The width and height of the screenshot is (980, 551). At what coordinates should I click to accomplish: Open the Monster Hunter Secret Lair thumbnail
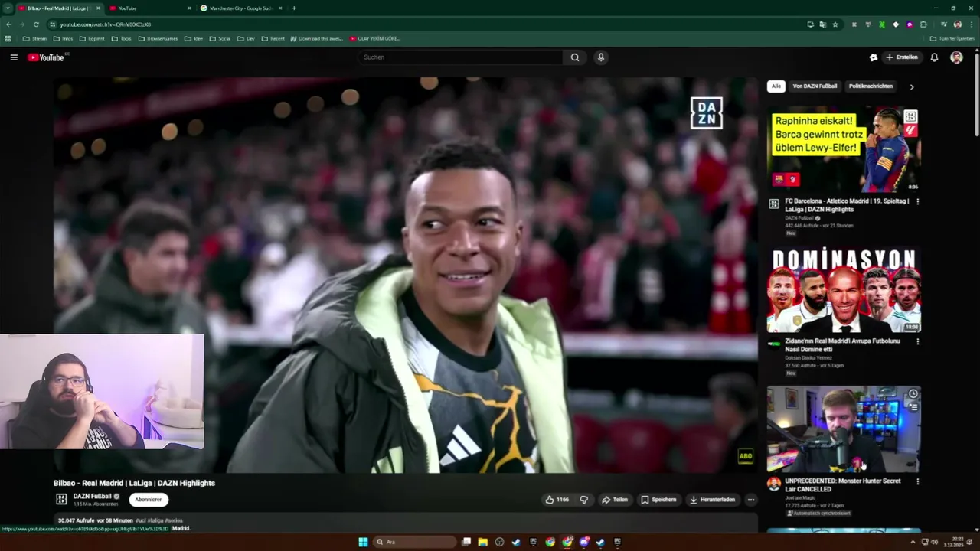click(x=844, y=429)
